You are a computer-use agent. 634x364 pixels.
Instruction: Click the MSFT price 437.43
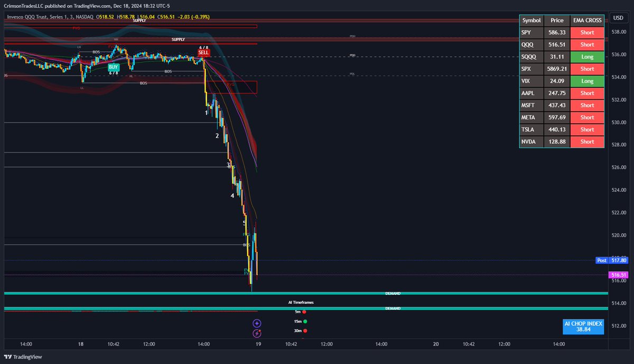557,105
